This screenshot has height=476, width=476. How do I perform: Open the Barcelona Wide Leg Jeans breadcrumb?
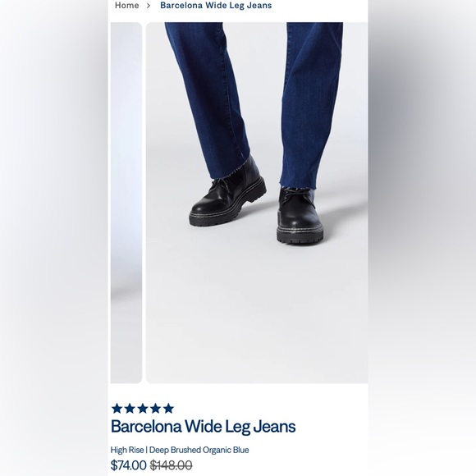(x=216, y=5)
